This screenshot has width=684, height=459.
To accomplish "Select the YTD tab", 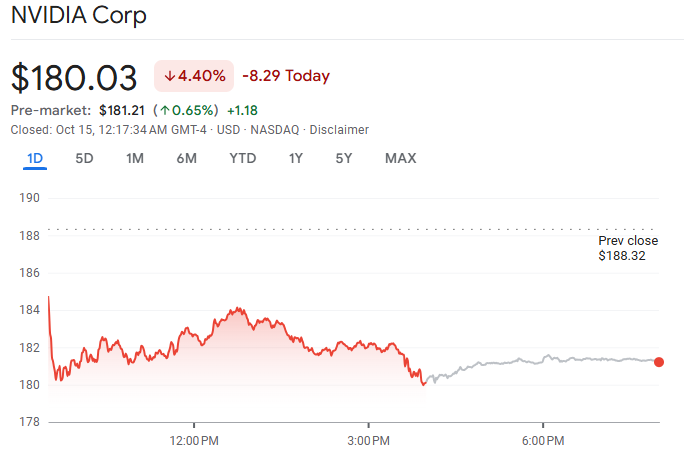I will (x=242, y=158).
